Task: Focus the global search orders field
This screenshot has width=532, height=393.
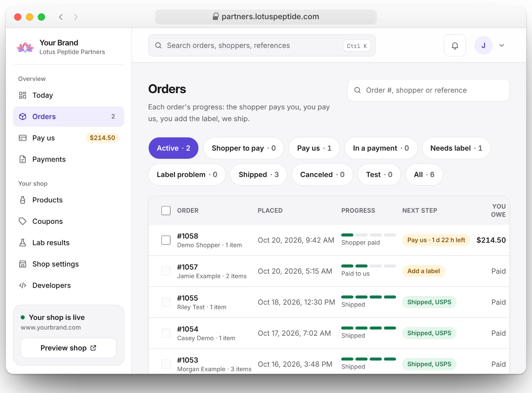Action: [x=262, y=45]
